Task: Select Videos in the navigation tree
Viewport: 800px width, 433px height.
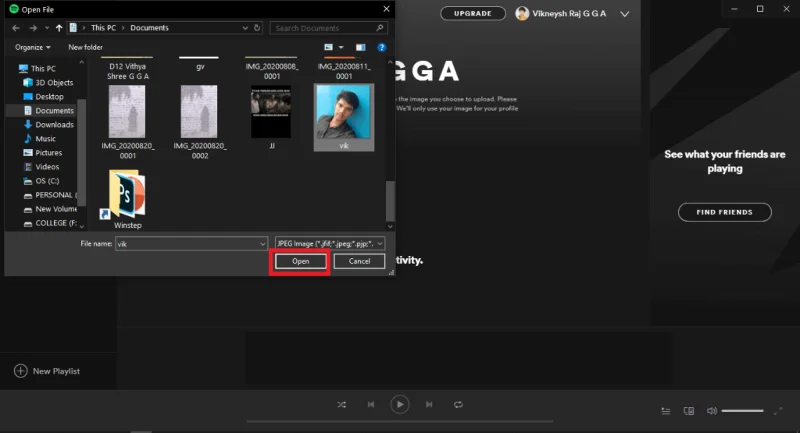Action: [x=41, y=167]
